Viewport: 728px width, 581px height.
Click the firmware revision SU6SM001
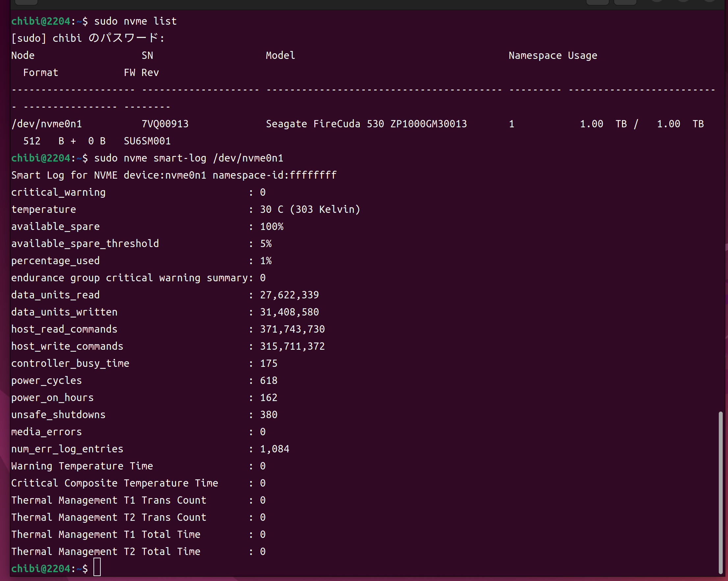tap(147, 141)
